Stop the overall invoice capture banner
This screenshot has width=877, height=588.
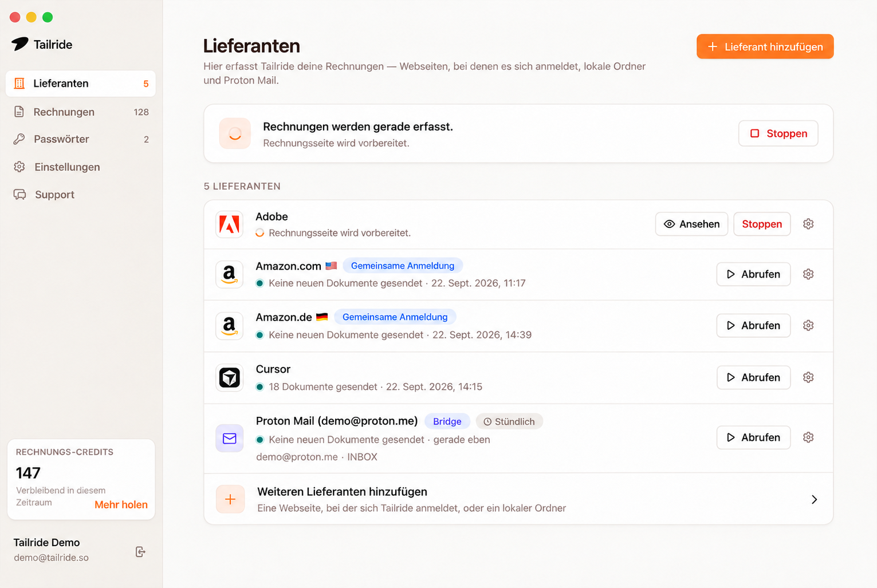[x=778, y=133]
